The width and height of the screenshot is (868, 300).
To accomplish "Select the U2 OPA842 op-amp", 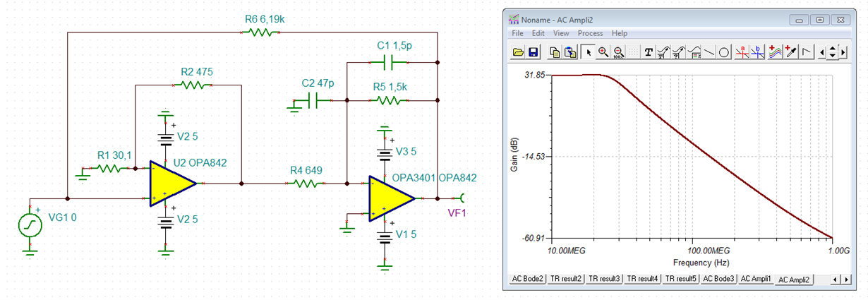I will pyautogui.click(x=173, y=184).
